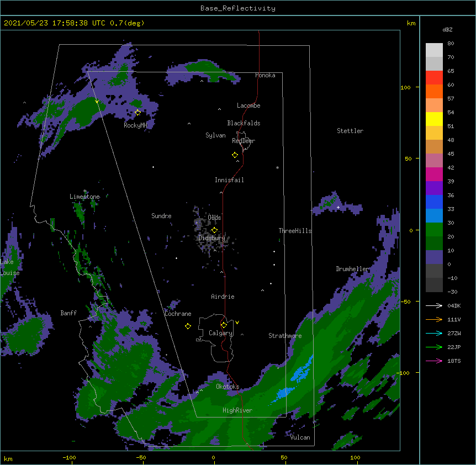Click the Innisfail label

(x=229, y=180)
